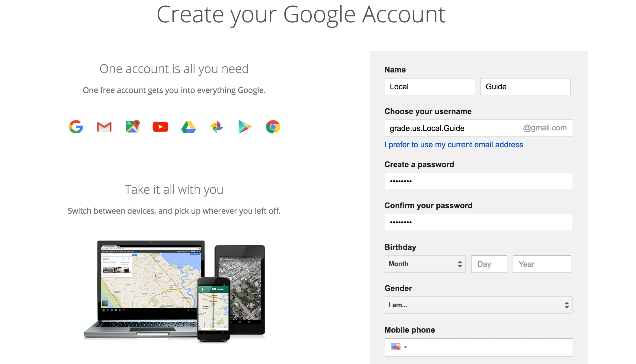Image resolution: width=636 pixels, height=364 pixels.
Task: Click the Create a password field
Action: [479, 181]
